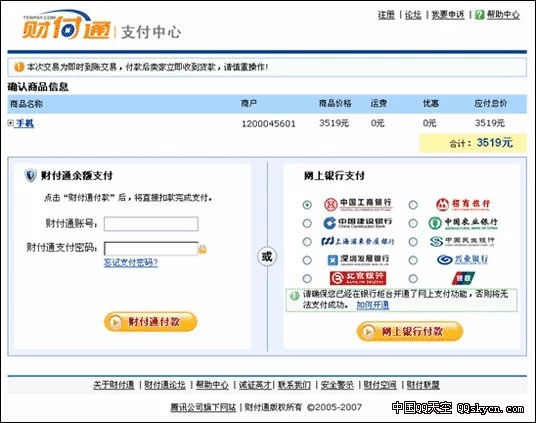
Task: Click the 兴业银行 logo
Action: coord(462,260)
